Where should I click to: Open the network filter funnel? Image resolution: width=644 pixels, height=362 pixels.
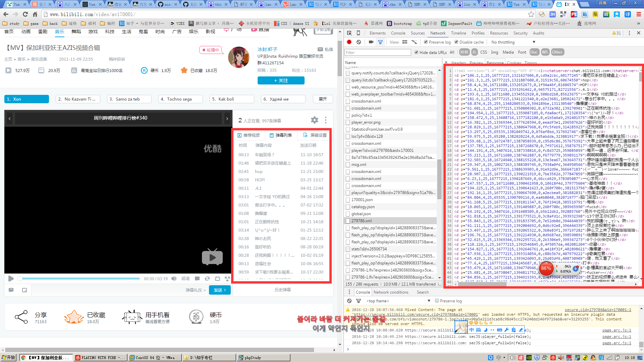pyautogui.click(x=380, y=42)
